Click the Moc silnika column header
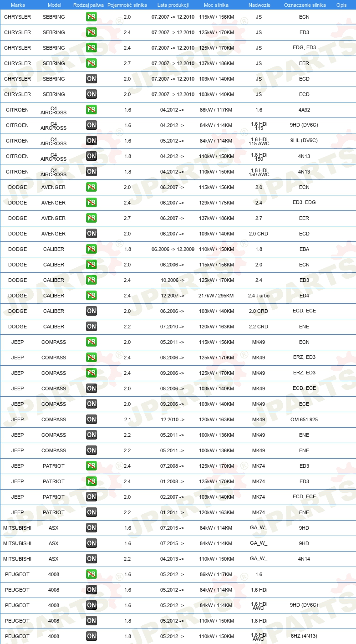This screenshot has height=644, width=356. [x=216, y=5]
